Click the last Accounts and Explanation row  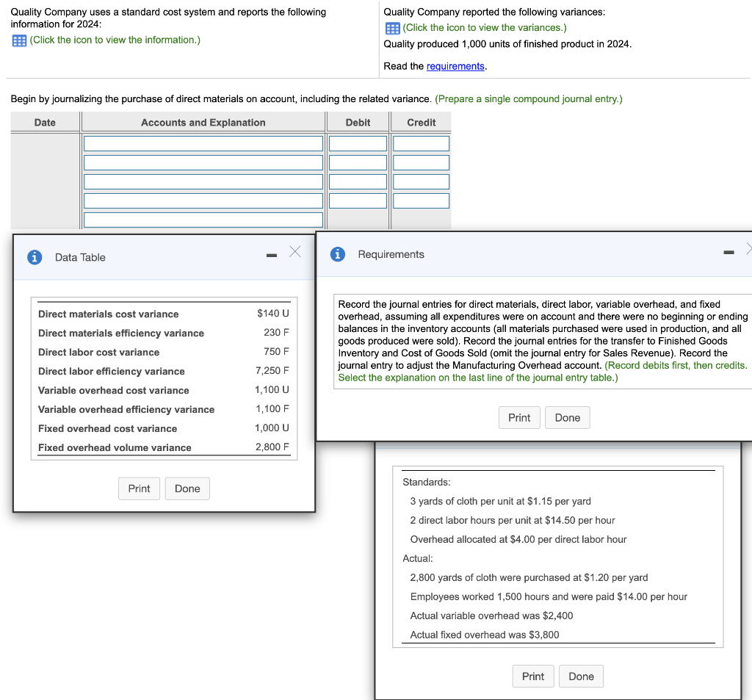tap(203, 218)
